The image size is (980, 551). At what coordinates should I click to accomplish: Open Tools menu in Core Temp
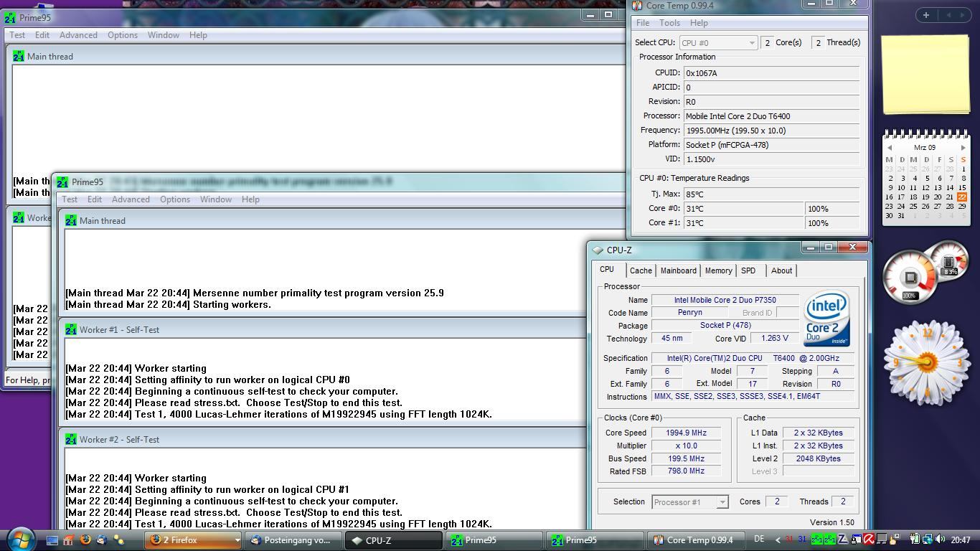coord(669,23)
